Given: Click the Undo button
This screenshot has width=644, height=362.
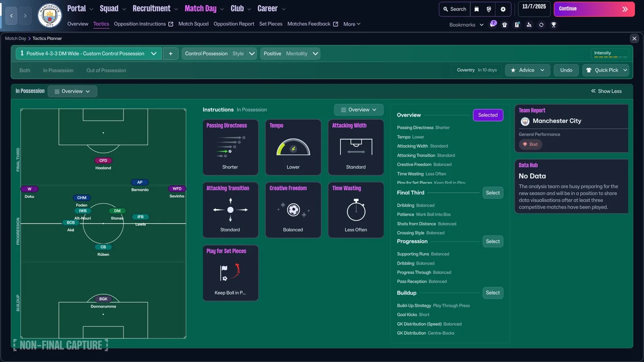Looking at the screenshot, I should coord(566,70).
